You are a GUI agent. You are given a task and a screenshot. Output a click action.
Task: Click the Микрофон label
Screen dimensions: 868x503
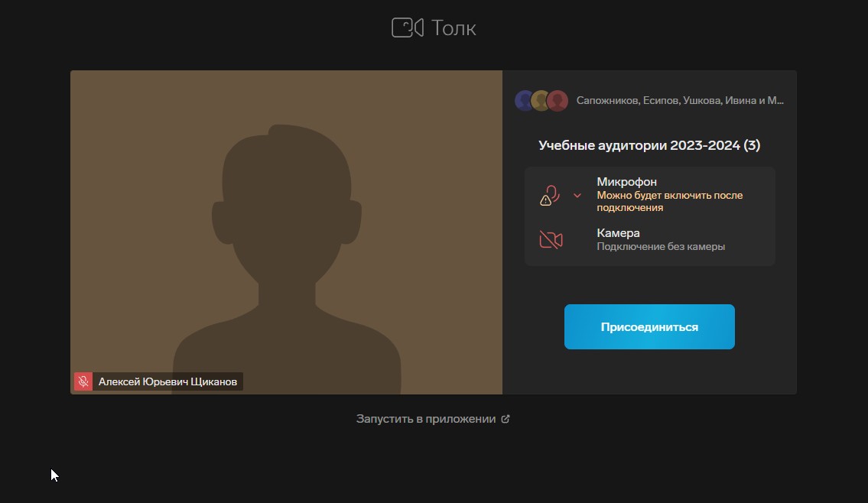coord(626,182)
